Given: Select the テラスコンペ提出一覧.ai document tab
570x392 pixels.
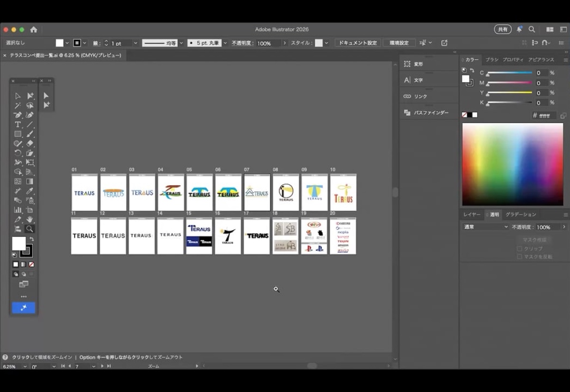Looking at the screenshot, I should coord(66,56).
